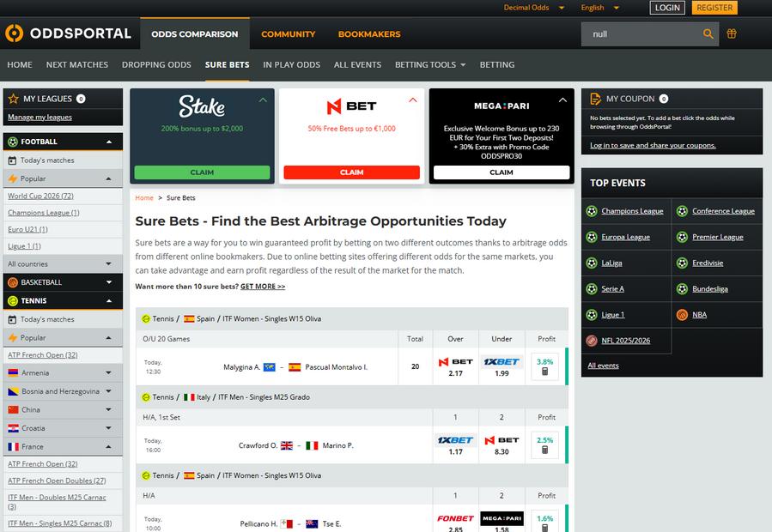The height and width of the screenshot is (532, 772).
Task: Click the Stake logo
Action: click(x=202, y=106)
